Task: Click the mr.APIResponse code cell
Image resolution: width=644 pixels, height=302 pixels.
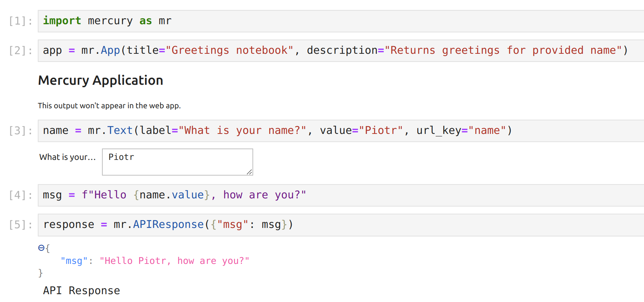Action: click(x=341, y=225)
